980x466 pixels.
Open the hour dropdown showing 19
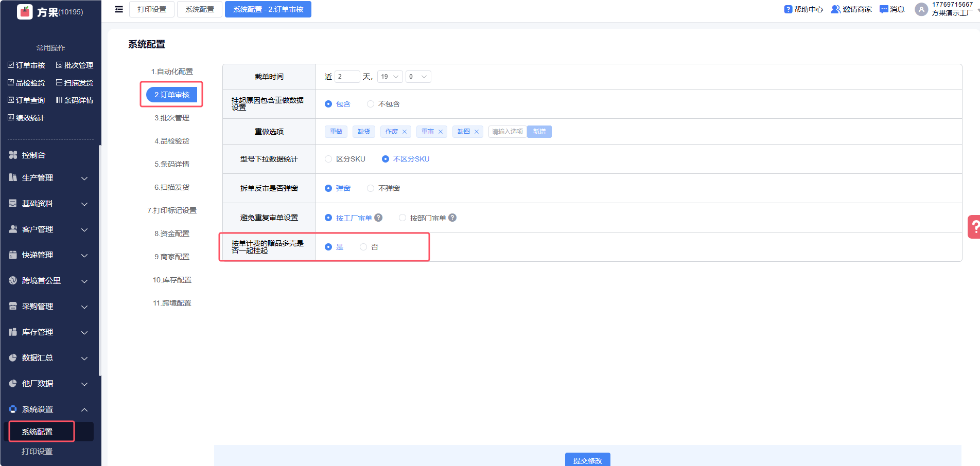390,77
